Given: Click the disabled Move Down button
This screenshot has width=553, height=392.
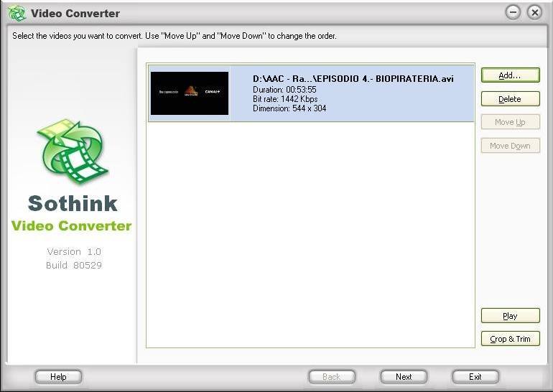Looking at the screenshot, I should point(510,146).
